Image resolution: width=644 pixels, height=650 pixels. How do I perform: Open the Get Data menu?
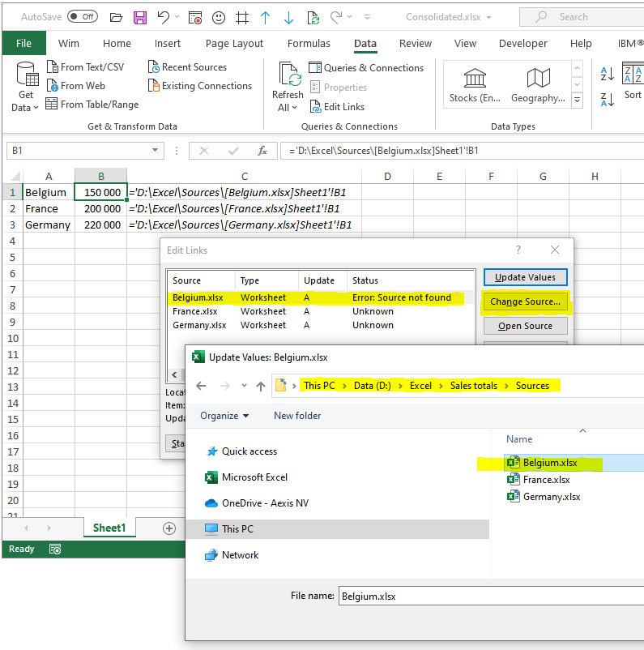[x=26, y=86]
